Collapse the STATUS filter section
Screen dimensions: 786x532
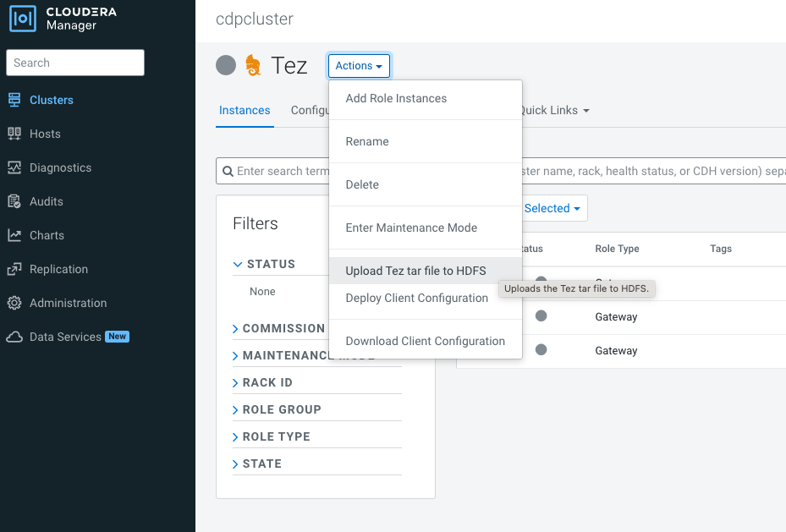click(264, 264)
